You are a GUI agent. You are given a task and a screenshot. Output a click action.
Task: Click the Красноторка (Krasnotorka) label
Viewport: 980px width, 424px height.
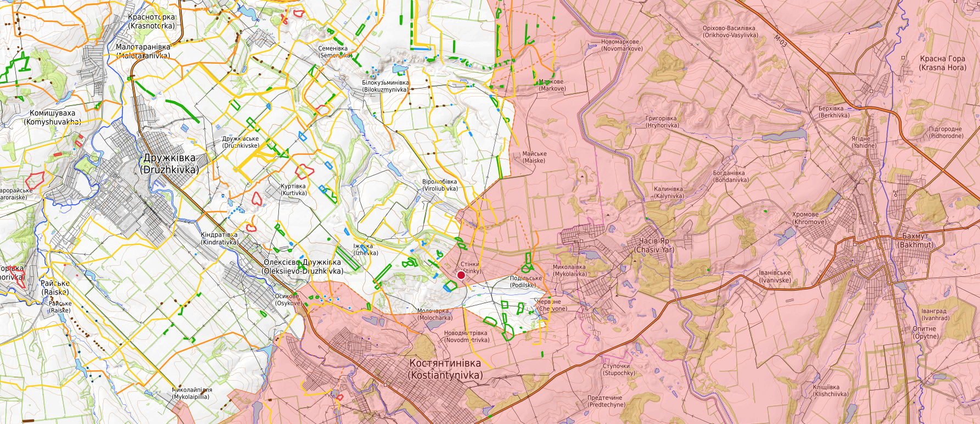(x=152, y=21)
